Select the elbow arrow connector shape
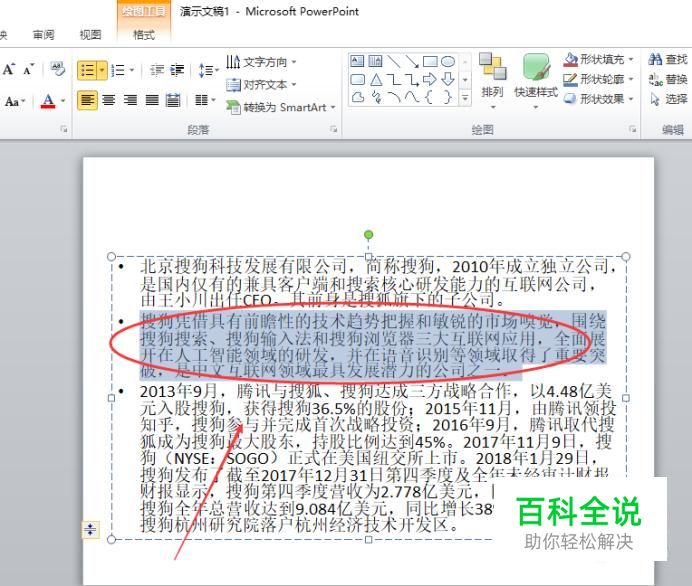Image resolution: width=692 pixels, height=586 pixels. (412, 79)
